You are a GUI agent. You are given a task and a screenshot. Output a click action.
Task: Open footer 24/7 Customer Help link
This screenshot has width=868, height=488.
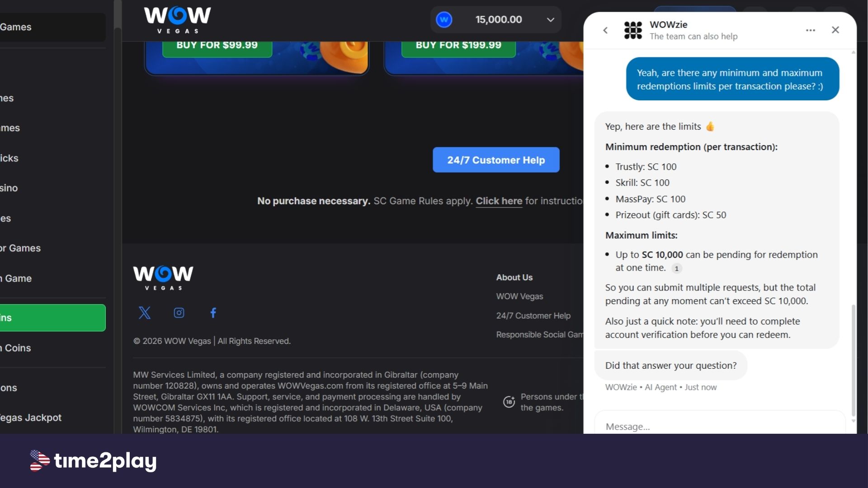click(533, 316)
